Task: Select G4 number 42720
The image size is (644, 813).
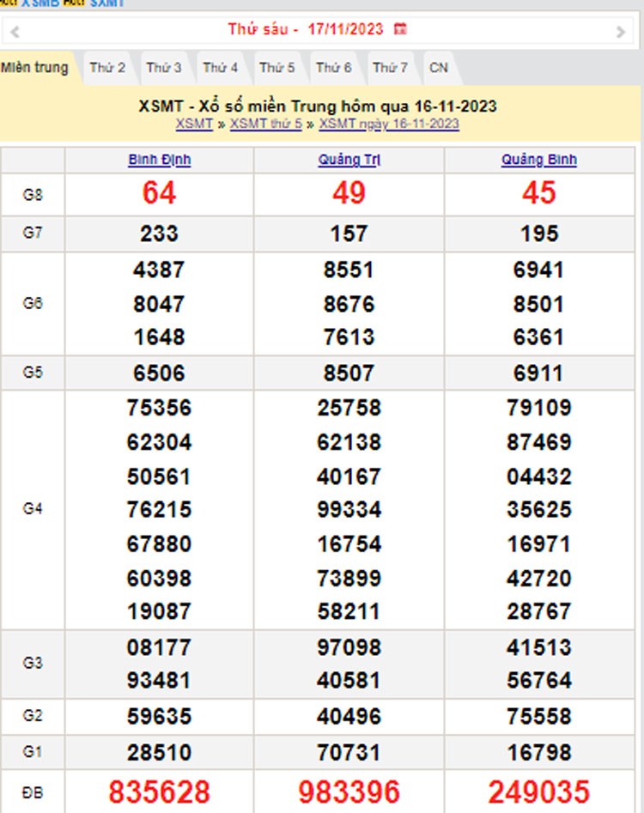Action: (x=539, y=579)
